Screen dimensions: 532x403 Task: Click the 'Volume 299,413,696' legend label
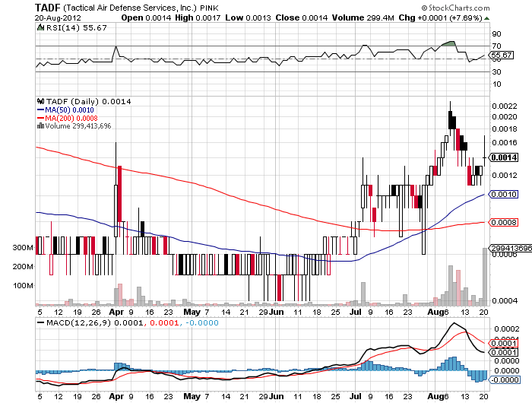(x=78, y=126)
